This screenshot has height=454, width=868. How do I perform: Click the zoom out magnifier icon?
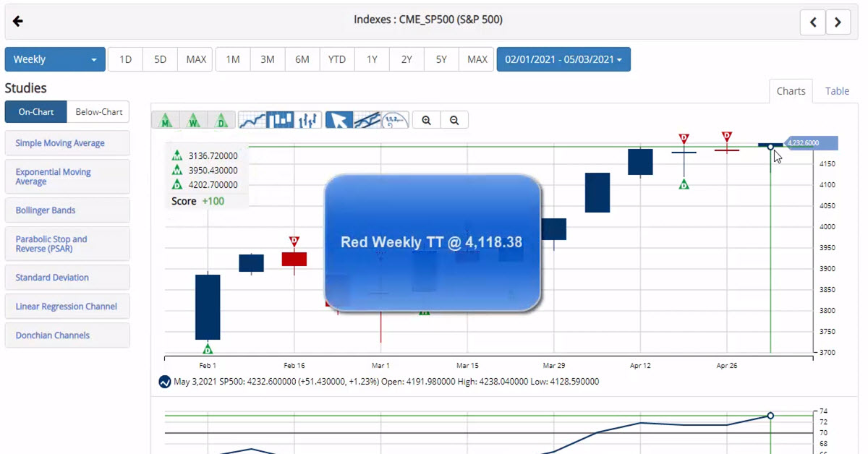[454, 120]
